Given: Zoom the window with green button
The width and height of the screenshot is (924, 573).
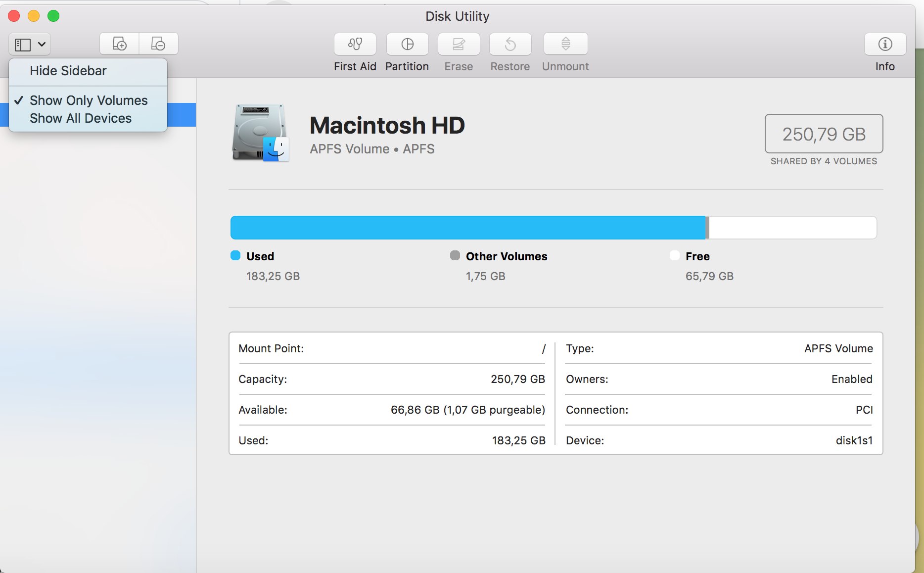Looking at the screenshot, I should coord(53,16).
